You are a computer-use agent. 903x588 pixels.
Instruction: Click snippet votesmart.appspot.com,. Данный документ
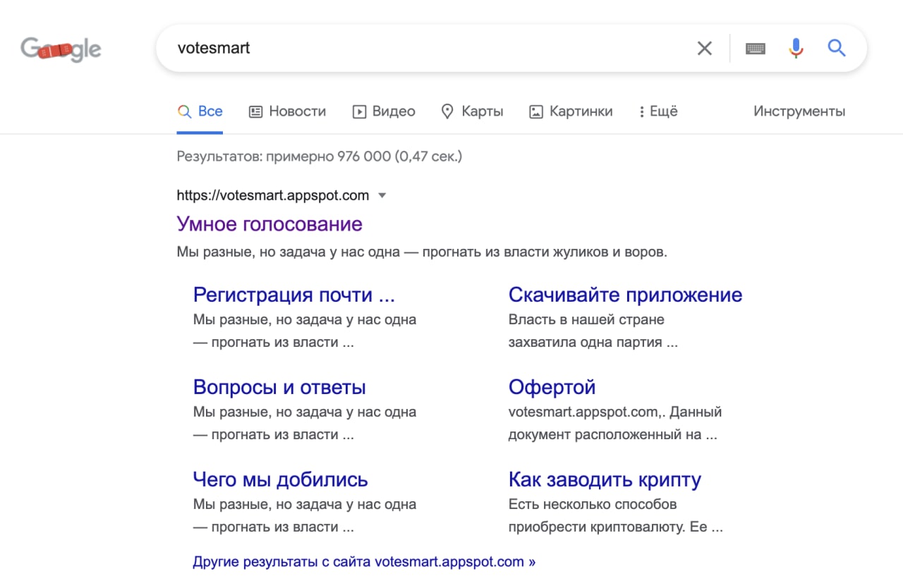tap(614, 423)
